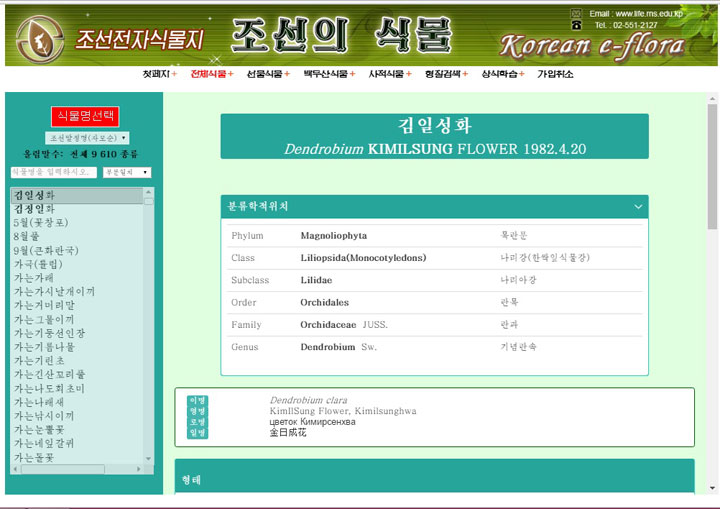Viewport: 720px width, 509px height.
Task: Click the telephone icon in header
Action: pyautogui.click(x=576, y=25)
